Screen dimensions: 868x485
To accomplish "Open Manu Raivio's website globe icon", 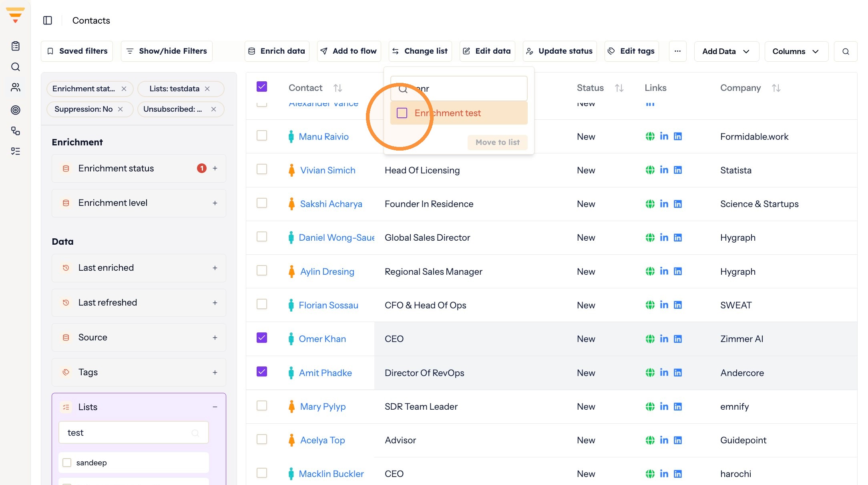I will click(650, 137).
